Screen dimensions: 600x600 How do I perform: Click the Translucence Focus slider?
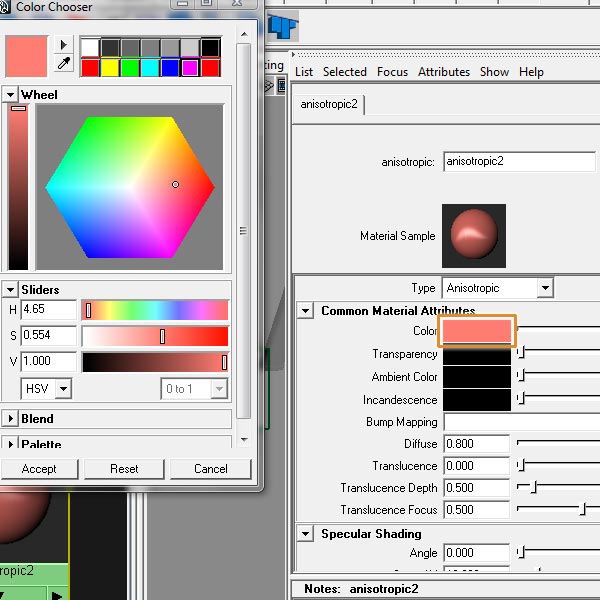click(558, 509)
